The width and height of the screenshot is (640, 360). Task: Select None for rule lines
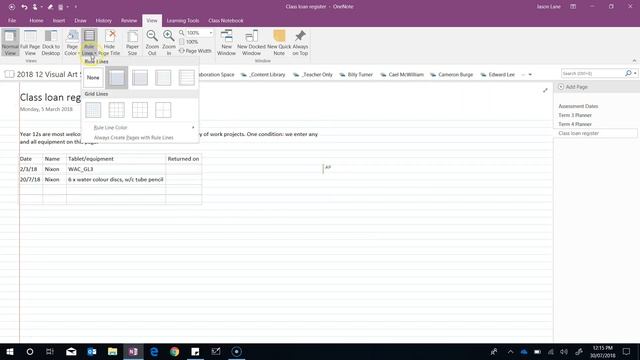click(93, 78)
